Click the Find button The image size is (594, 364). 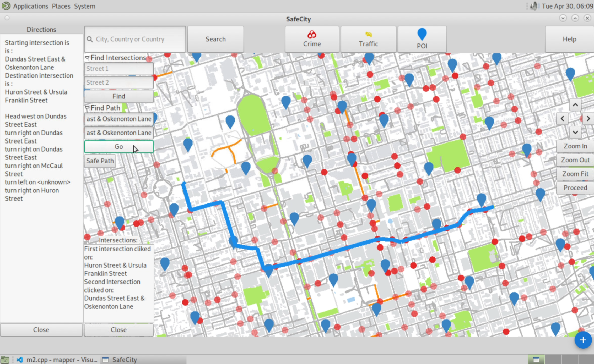[119, 96]
